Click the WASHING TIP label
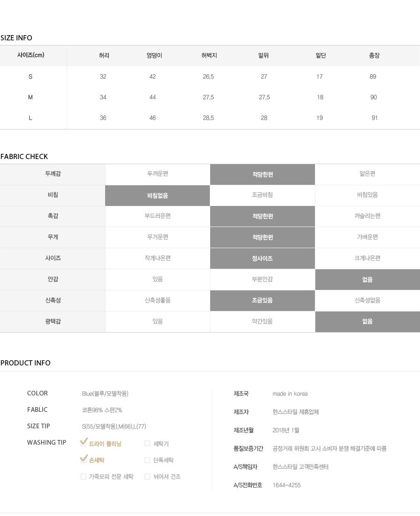 [x=47, y=443]
